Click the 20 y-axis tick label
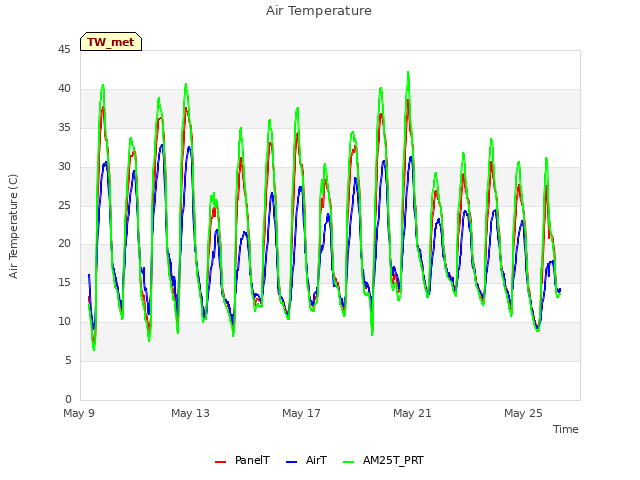Image resolution: width=640 pixels, height=480 pixels. 64,244
